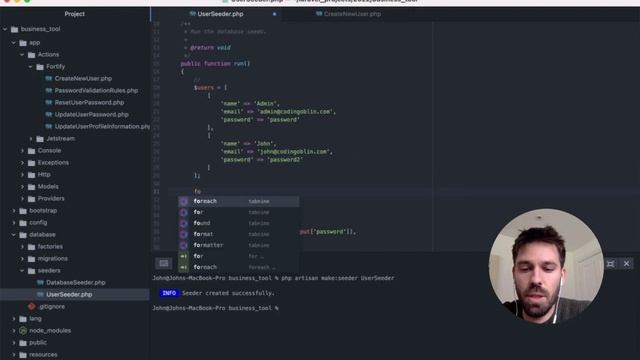Place cursor on the 'fo' editor line

coord(197,191)
